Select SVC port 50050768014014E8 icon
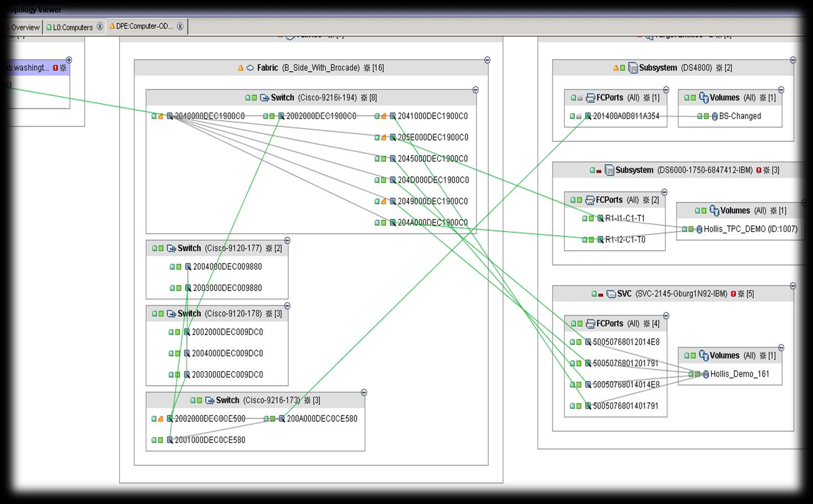Viewport: 813px width, 504px height. pos(589,385)
